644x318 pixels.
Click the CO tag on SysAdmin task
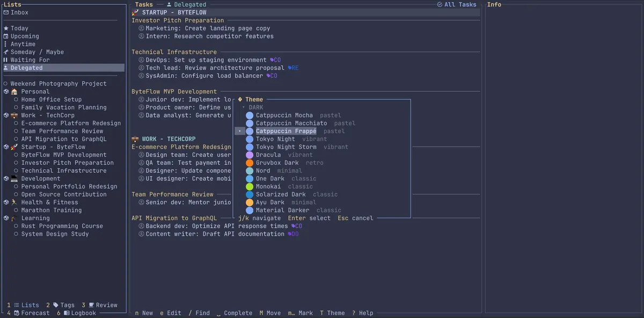click(x=272, y=76)
